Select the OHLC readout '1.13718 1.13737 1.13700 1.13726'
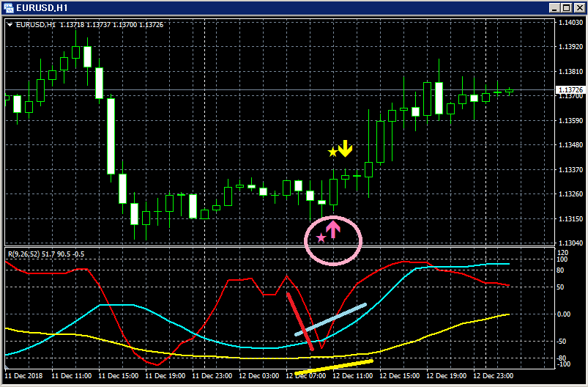This screenshot has height=387, width=588. tap(112, 25)
